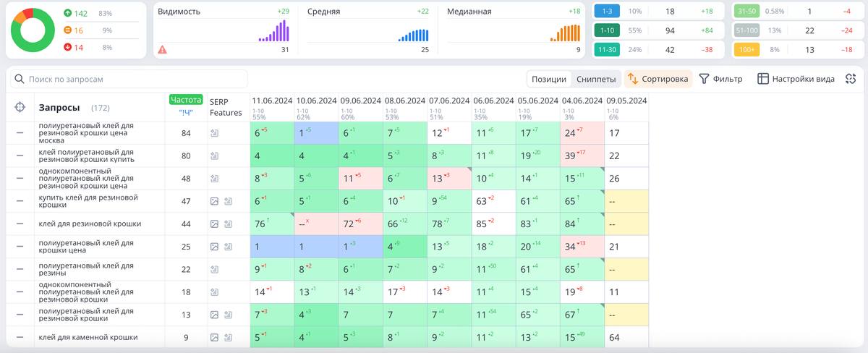
Task: Click the image SERP icon in the frequency 13 row
Action: pos(214,315)
